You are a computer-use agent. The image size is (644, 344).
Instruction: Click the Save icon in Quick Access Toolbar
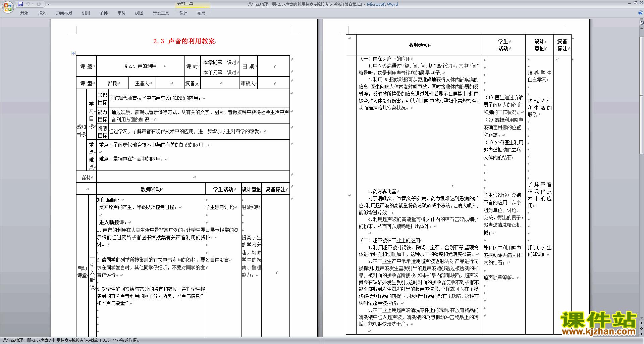click(x=20, y=4)
